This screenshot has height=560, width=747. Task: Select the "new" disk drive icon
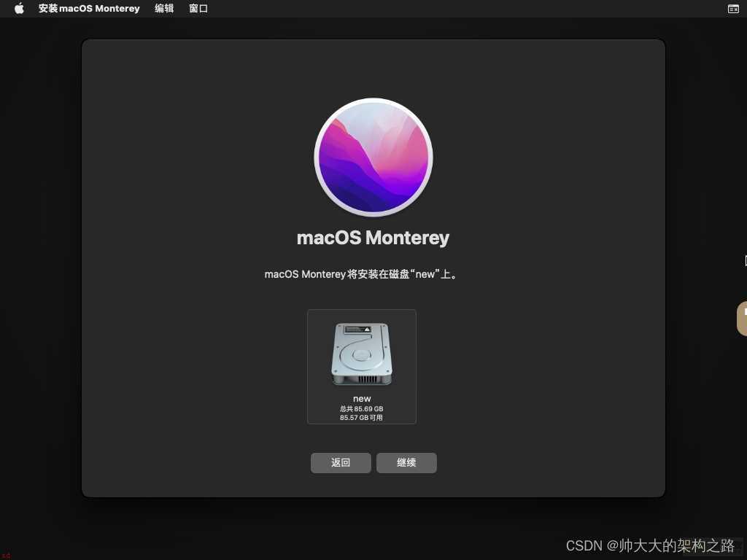[x=362, y=354]
